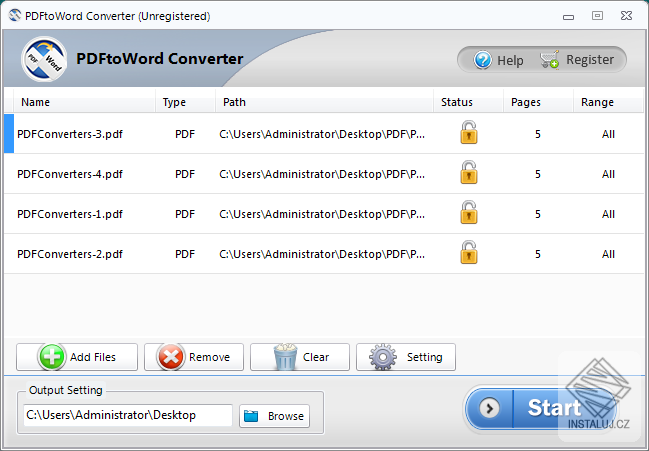
Task: Select the PDFConverters-2.pdf file name
Action: [70, 254]
